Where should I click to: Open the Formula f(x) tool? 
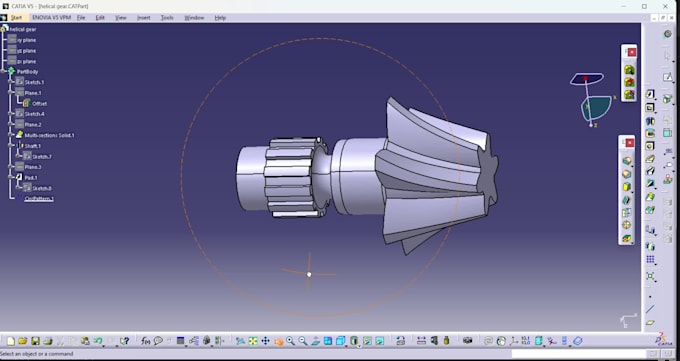coord(146,341)
